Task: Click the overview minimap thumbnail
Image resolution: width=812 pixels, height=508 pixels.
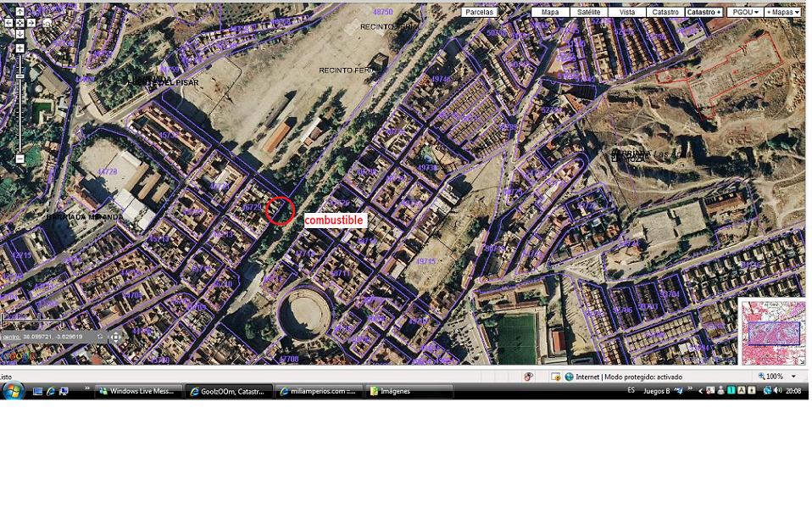Action: pos(773,332)
